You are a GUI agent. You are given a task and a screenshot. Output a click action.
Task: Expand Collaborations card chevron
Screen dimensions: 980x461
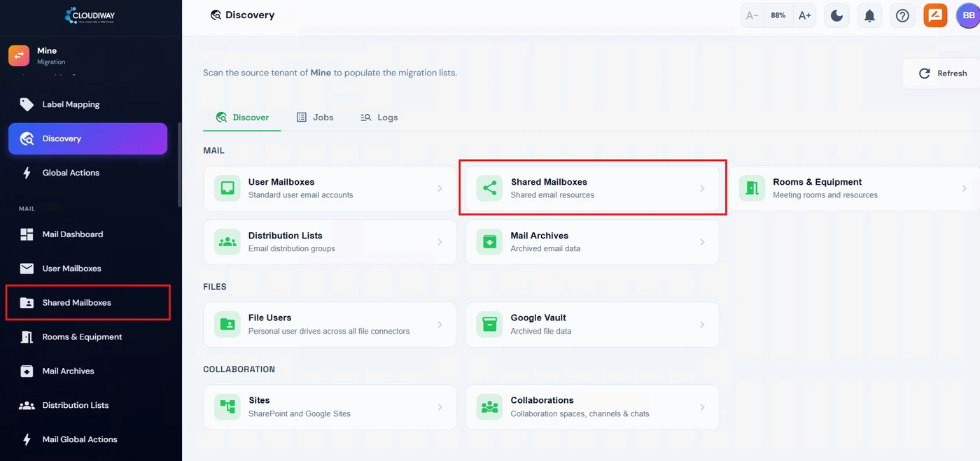coord(702,407)
